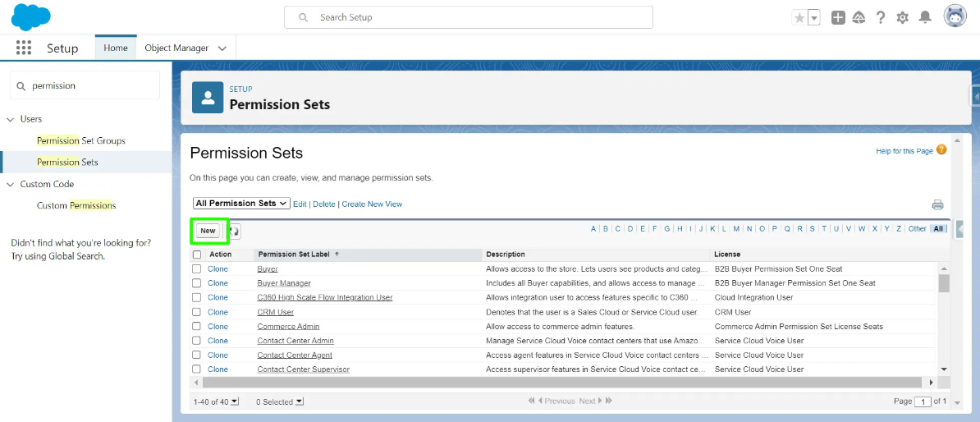Screen dimensions: 980x422
Task: Expand the Object Manager tab dropdown arrow
Action: [222, 48]
